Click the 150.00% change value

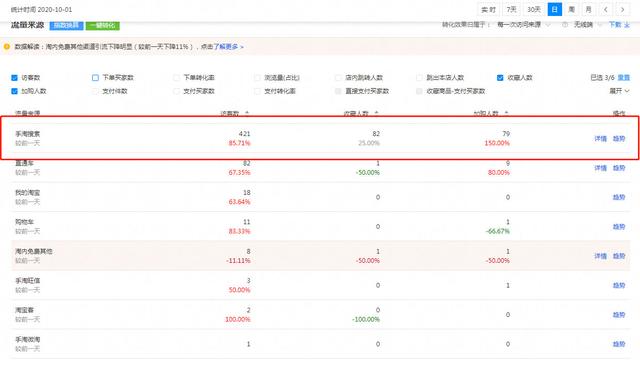497,143
